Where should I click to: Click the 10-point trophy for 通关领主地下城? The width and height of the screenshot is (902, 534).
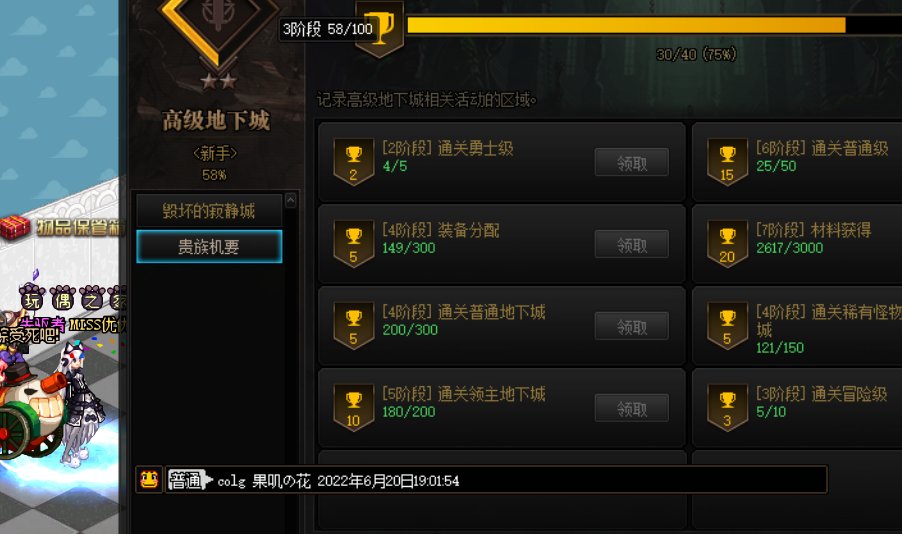pyautogui.click(x=353, y=408)
